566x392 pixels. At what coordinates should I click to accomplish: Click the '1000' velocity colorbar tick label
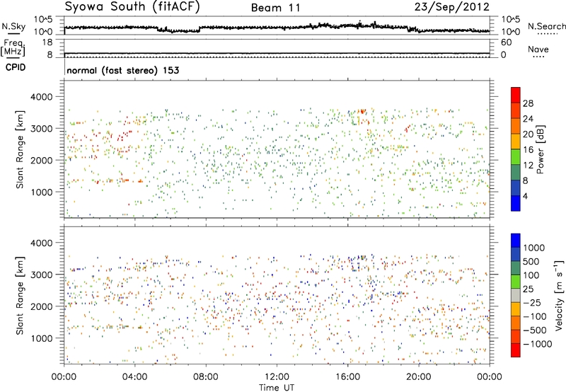pos(534,248)
